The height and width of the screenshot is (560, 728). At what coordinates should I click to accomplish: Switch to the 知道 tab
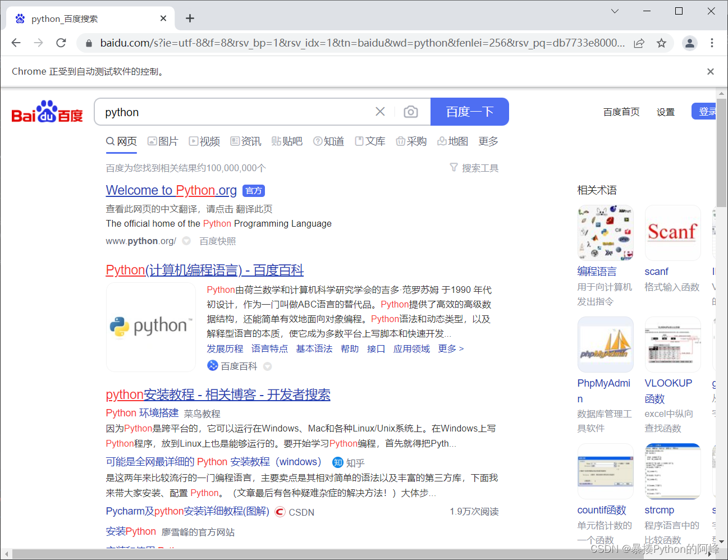328,141
